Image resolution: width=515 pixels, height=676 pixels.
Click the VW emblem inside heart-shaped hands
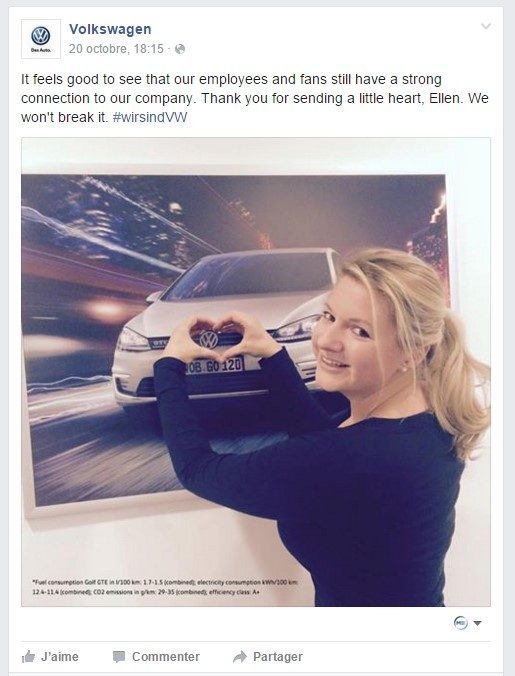point(209,340)
